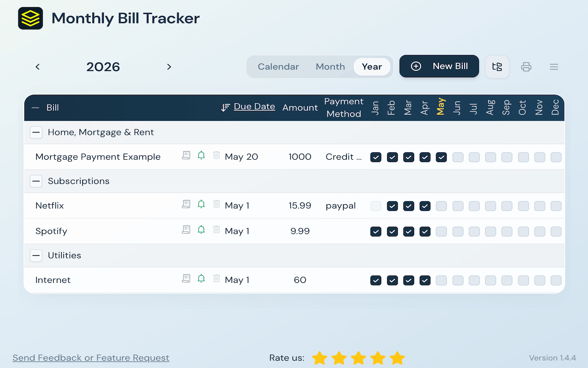Image resolution: width=588 pixels, height=368 pixels.
Task: Open notes icon for Internet
Action: [x=186, y=279]
